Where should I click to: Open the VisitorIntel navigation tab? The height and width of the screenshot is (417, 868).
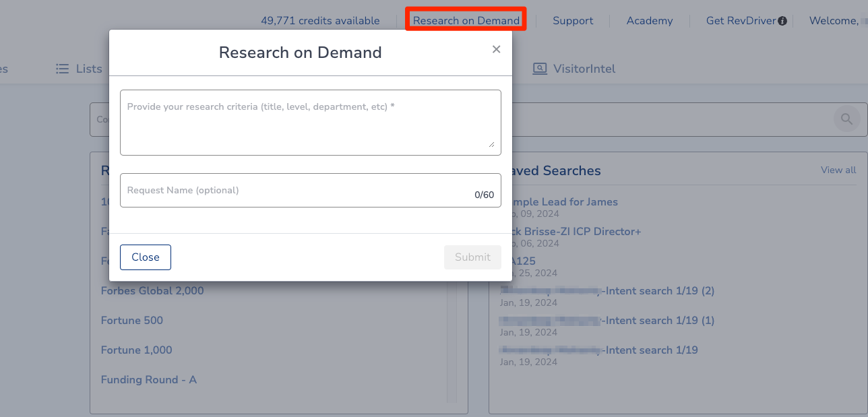[x=574, y=69]
